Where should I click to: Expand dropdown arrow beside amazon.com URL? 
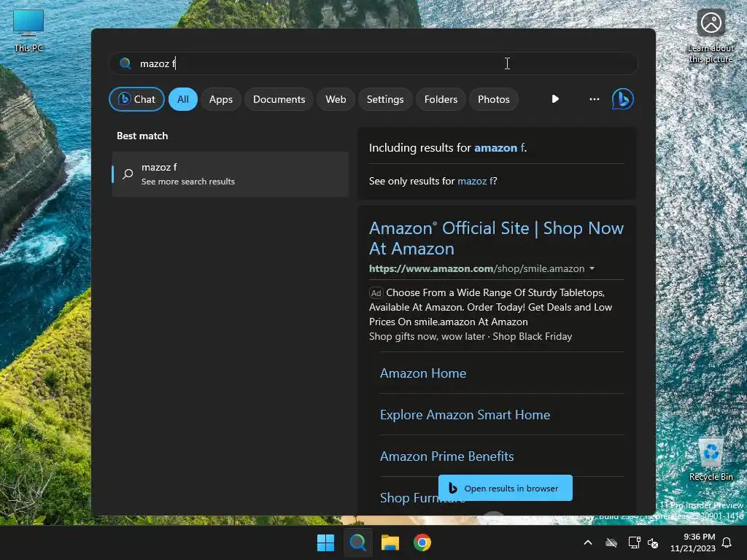[592, 268]
